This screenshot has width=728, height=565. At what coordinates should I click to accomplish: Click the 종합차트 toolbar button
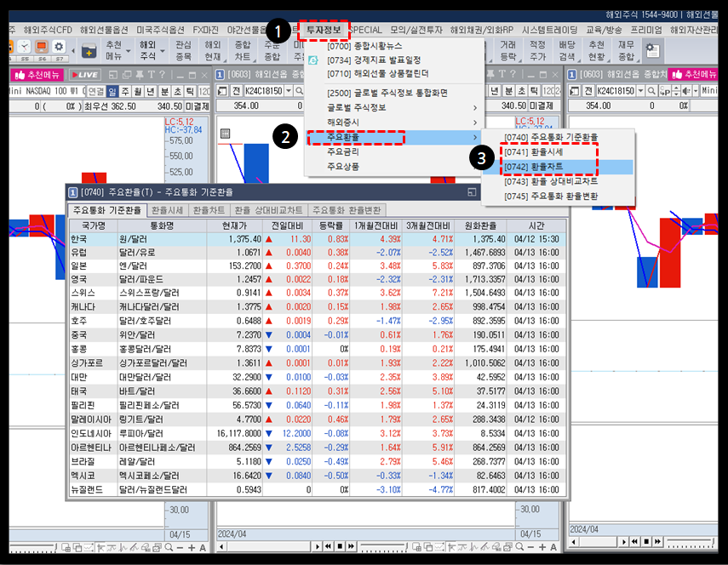(x=243, y=50)
